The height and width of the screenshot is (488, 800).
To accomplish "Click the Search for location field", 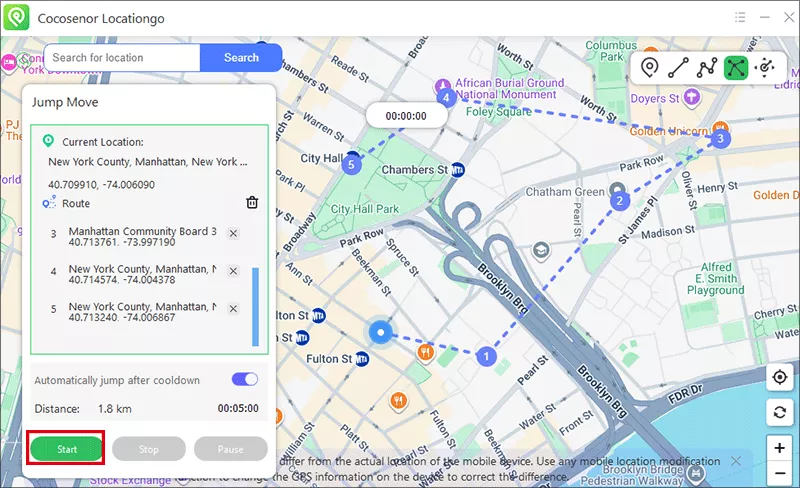I will [122, 58].
